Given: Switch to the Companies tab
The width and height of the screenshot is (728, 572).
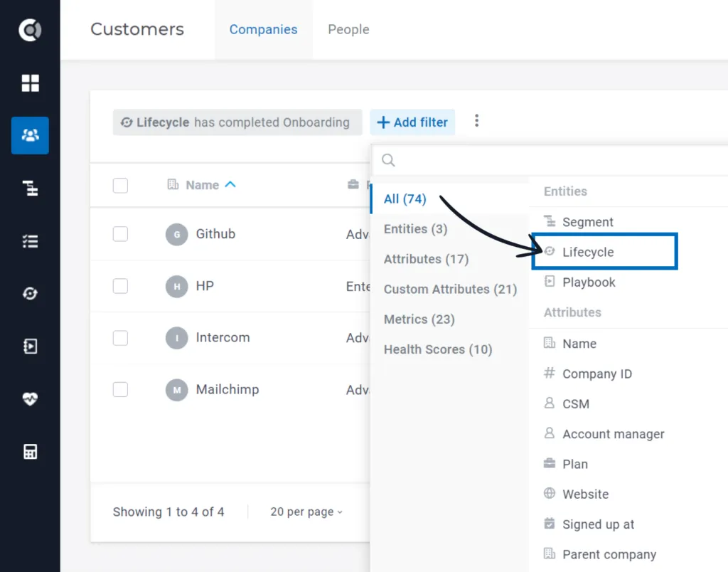Looking at the screenshot, I should (263, 29).
